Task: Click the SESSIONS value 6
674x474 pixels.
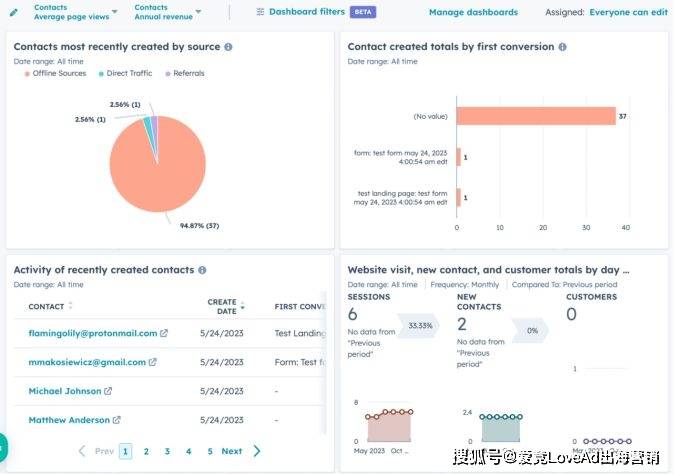Action: click(x=352, y=314)
